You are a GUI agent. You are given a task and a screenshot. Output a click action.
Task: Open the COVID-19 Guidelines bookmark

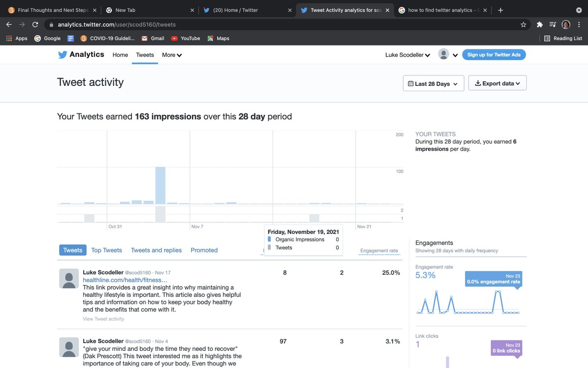coord(107,38)
